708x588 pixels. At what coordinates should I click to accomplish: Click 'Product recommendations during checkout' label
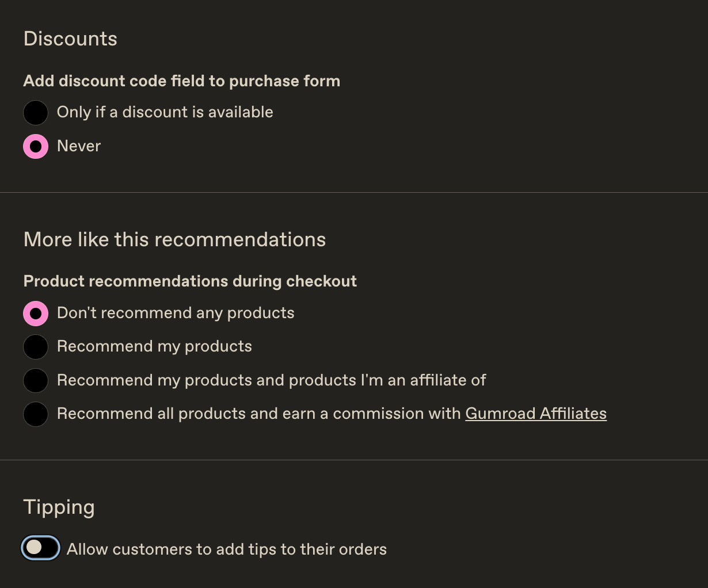190,281
